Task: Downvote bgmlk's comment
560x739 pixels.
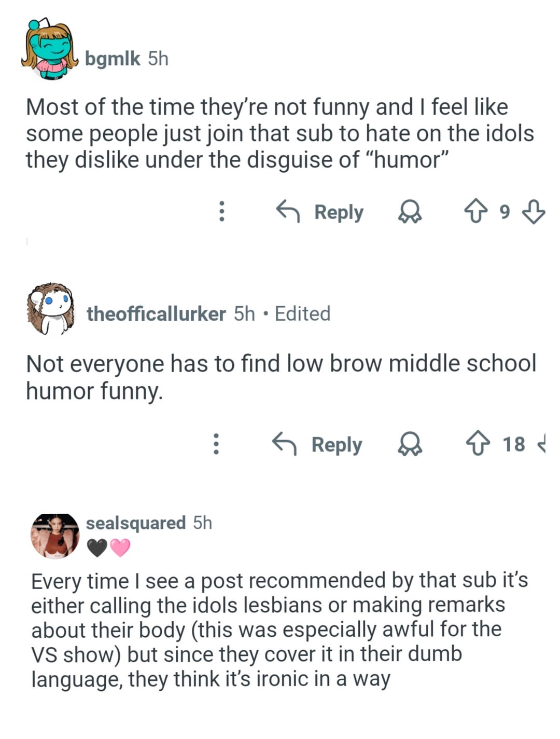Action: (533, 212)
